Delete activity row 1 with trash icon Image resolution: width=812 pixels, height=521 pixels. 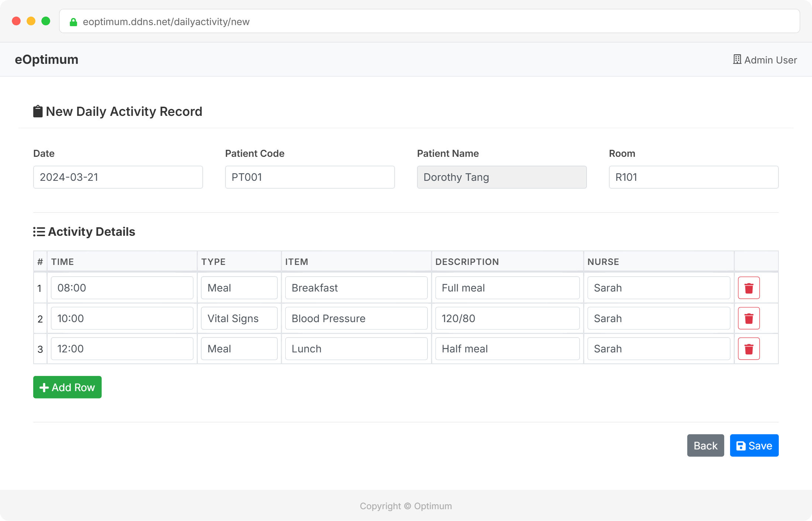point(749,288)
